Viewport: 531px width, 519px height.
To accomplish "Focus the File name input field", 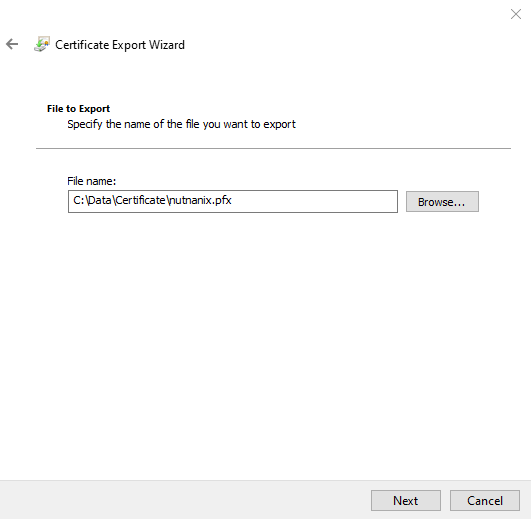I will tap(233, 201).
